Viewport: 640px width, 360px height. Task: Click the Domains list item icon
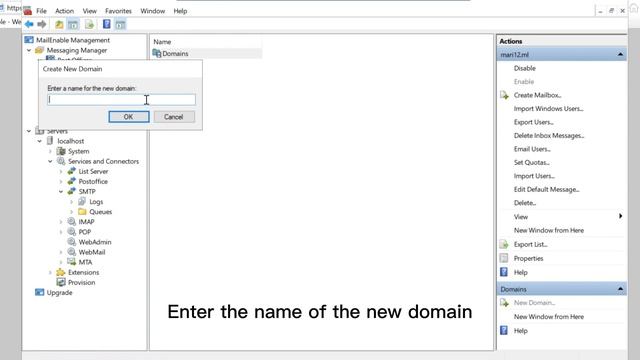(x=157, y=53)
